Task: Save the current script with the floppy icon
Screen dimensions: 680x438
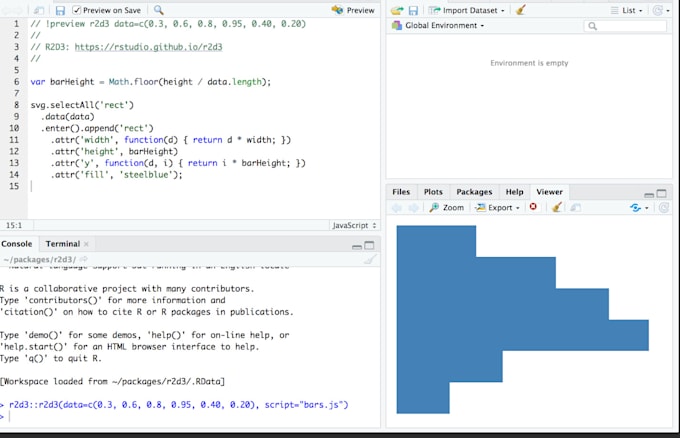Action: 60,10
